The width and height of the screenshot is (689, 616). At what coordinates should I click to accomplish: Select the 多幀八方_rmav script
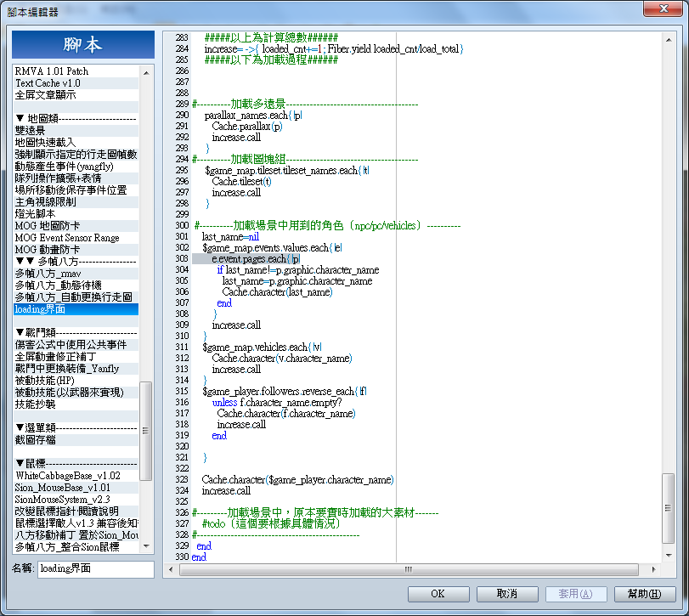click(76, 274)
